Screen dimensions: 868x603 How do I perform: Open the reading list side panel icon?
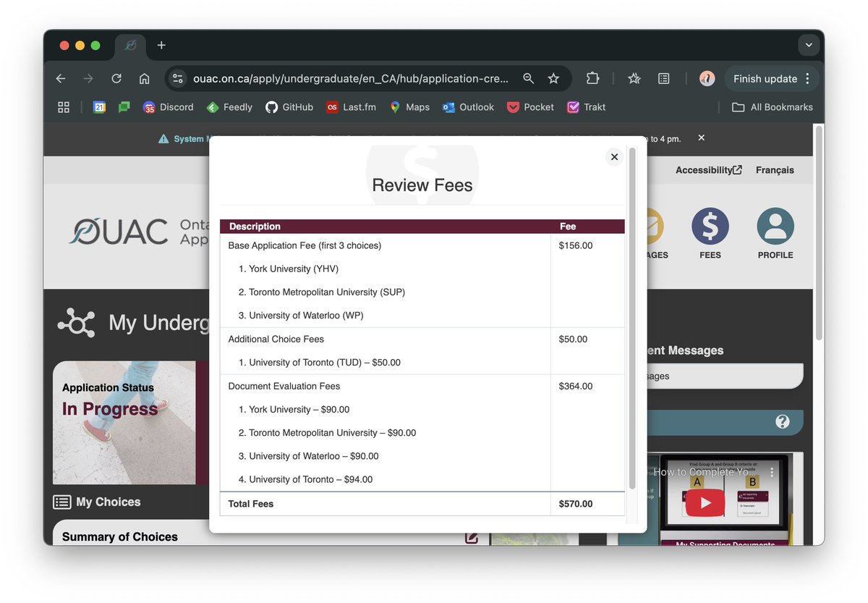(x=663, y=78)
